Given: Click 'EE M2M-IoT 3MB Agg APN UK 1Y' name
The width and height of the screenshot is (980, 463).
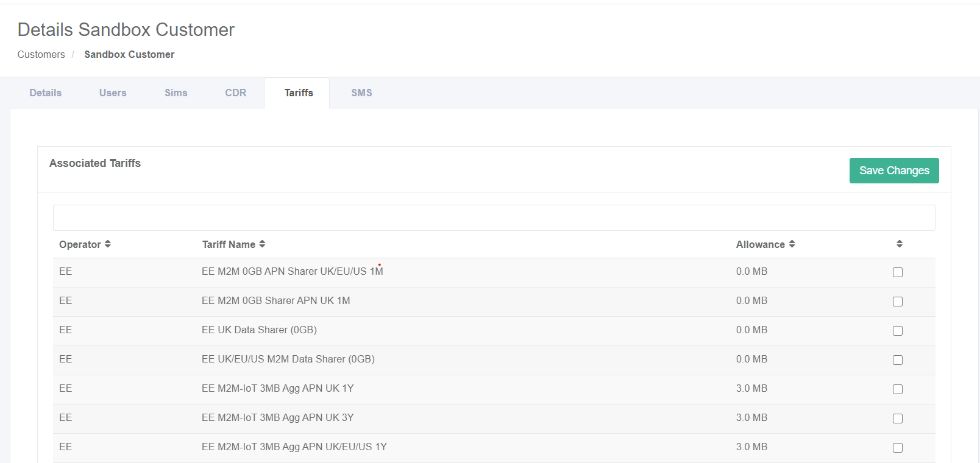Looking at the screenshot, I should pyautogui.click(x=278, y=388).
